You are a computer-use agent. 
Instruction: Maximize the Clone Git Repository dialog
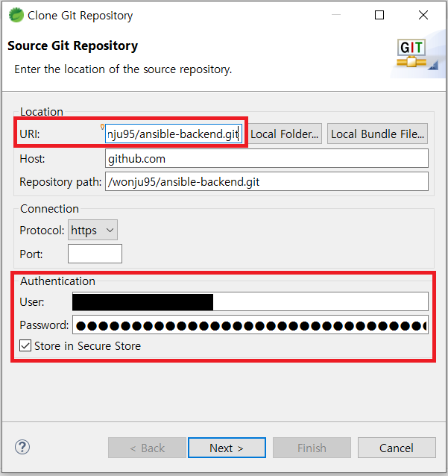379,15
